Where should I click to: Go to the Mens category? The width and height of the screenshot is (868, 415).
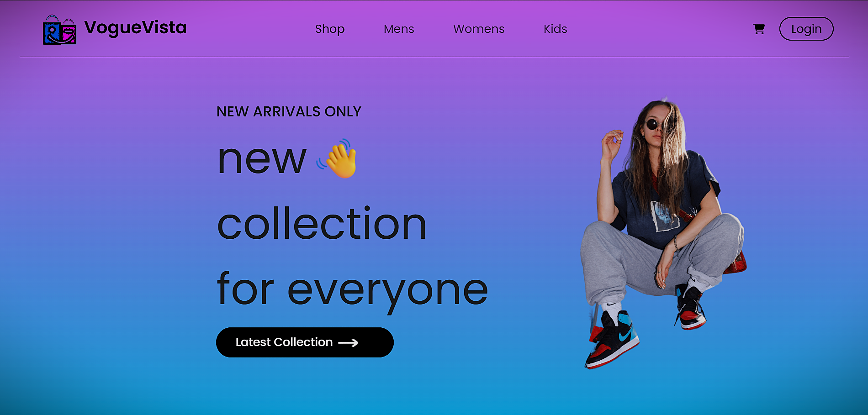pyautogui.click(x=399, y=29)
